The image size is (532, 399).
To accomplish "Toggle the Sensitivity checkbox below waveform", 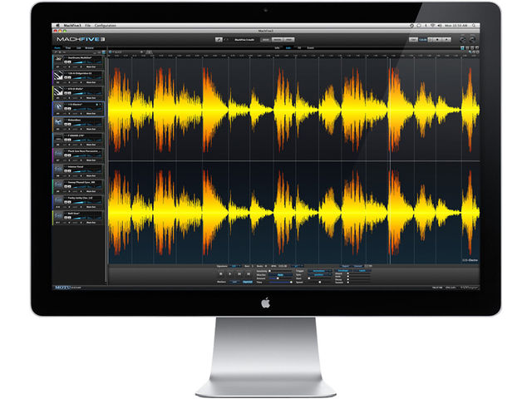I will 269,271.
